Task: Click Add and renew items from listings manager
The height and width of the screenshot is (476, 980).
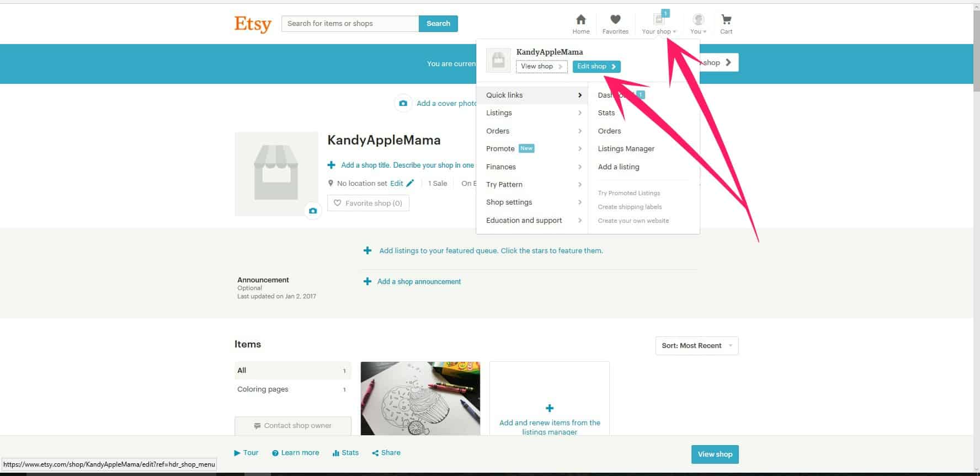Action: click(550, 427)
